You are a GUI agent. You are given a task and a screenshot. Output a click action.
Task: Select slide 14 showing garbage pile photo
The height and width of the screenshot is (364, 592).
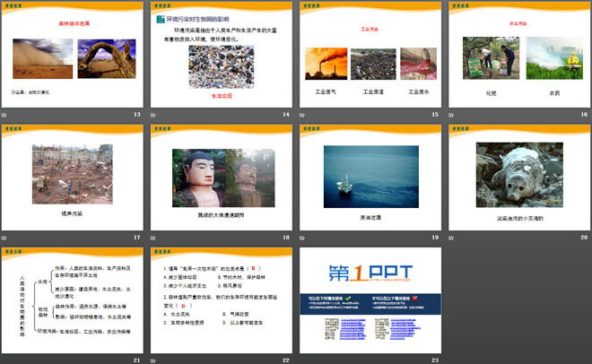tap(222, 55)
